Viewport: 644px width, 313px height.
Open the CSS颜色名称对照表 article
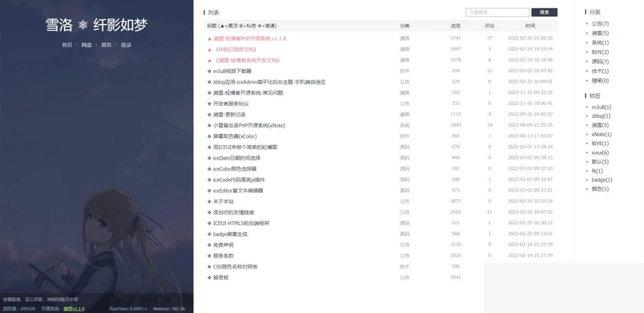click(235, 267)
